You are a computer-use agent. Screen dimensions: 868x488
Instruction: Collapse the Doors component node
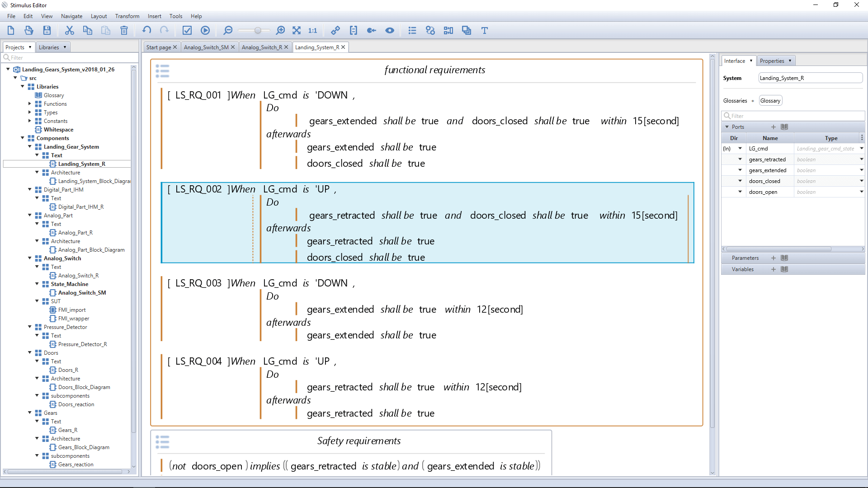(x=30, y=352)
